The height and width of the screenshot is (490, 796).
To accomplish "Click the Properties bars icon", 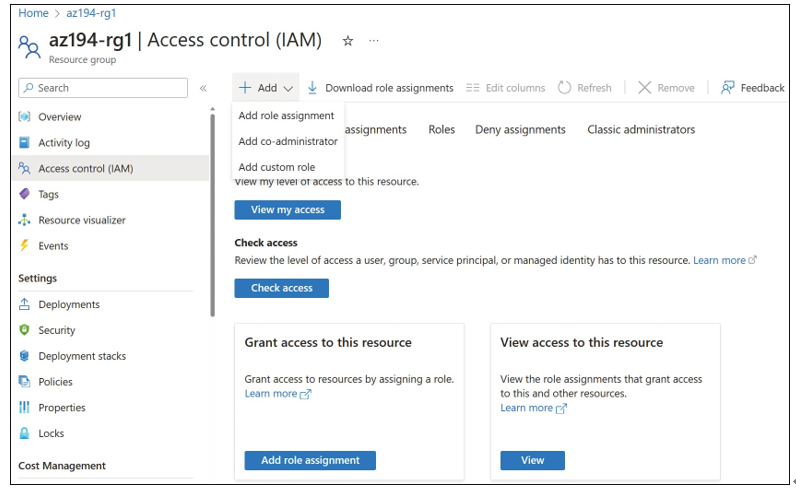I will tap(24, 407).
